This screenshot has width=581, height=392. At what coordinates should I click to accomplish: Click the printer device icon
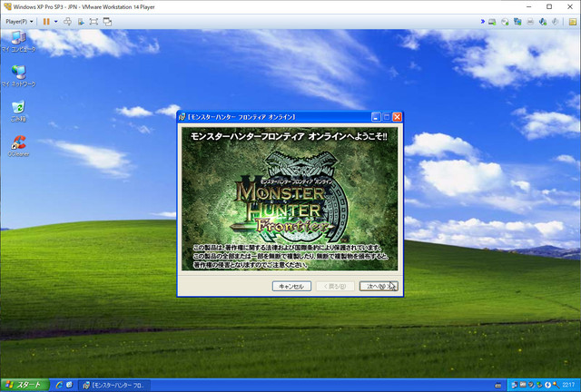530,22
